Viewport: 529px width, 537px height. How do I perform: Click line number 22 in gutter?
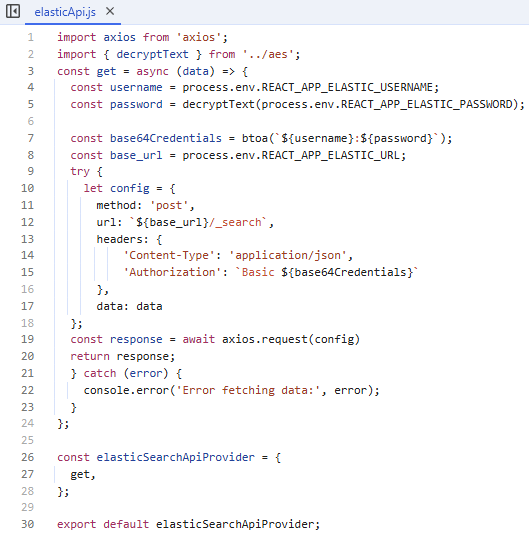point(27,390)
